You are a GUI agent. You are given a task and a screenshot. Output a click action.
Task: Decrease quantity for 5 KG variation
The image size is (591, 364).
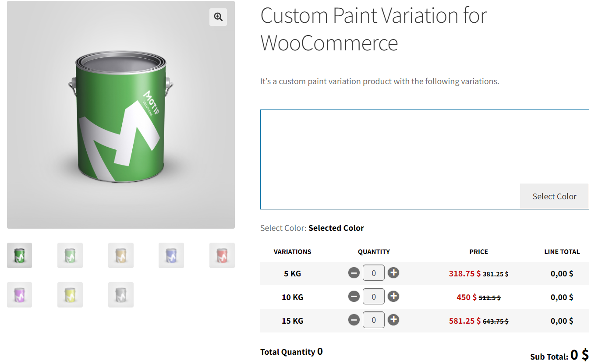pos(354,273)
